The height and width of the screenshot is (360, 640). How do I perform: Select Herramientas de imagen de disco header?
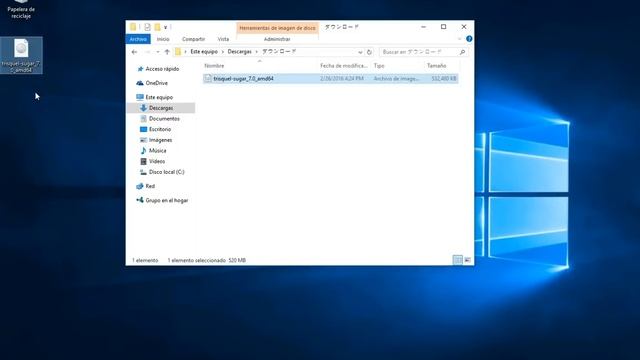[x=277, y=28]
